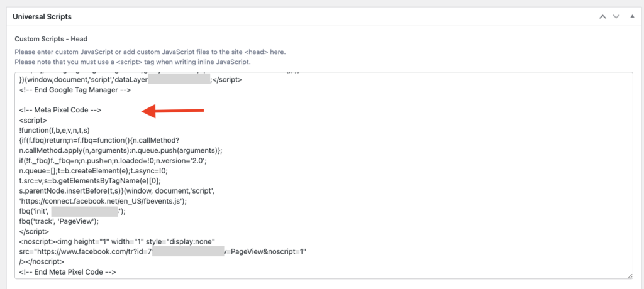
Task: Click the n.callMethod.apply(n,arguments) line
Action: pos(121,151)
